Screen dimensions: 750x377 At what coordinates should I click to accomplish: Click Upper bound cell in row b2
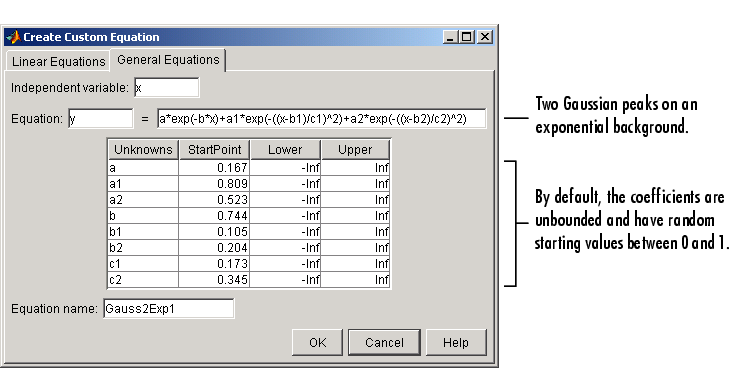click(x=355, y=248)
